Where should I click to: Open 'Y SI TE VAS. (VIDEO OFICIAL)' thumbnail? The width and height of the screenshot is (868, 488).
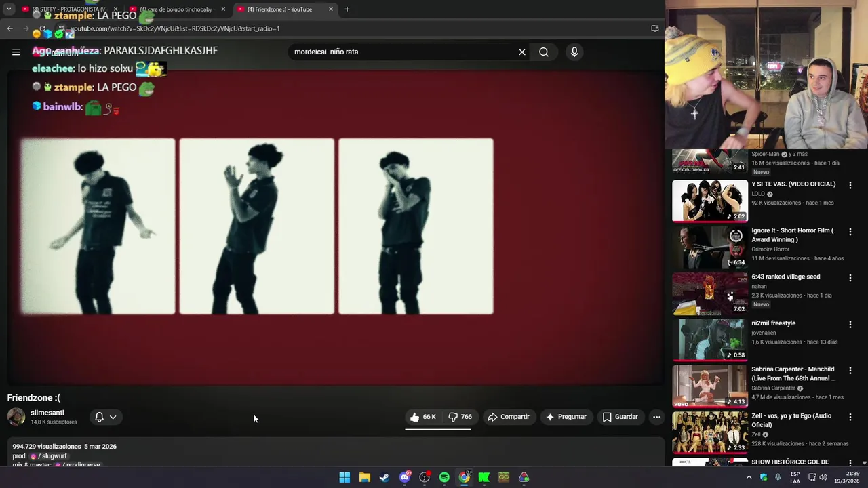(710, 201)
